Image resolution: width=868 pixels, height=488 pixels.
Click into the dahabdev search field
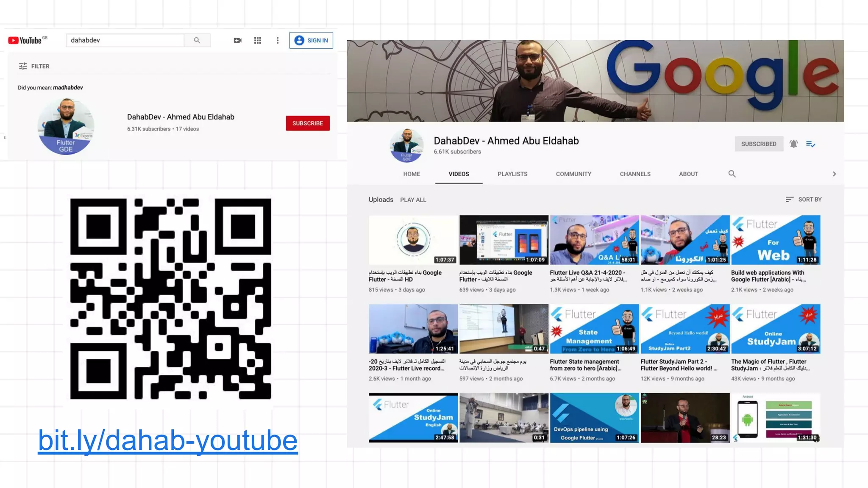pos(125,40)
